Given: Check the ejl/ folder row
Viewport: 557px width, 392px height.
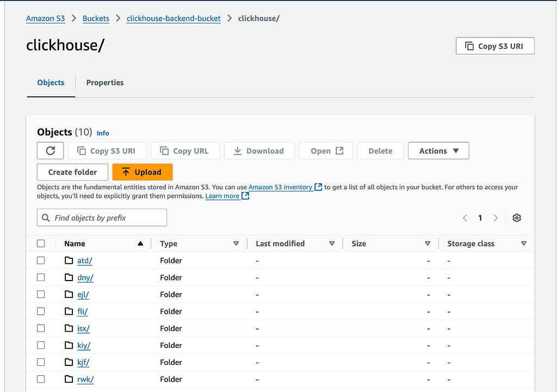Looking at the screenshot, I should pyautogui.click(x=41, y=294).
